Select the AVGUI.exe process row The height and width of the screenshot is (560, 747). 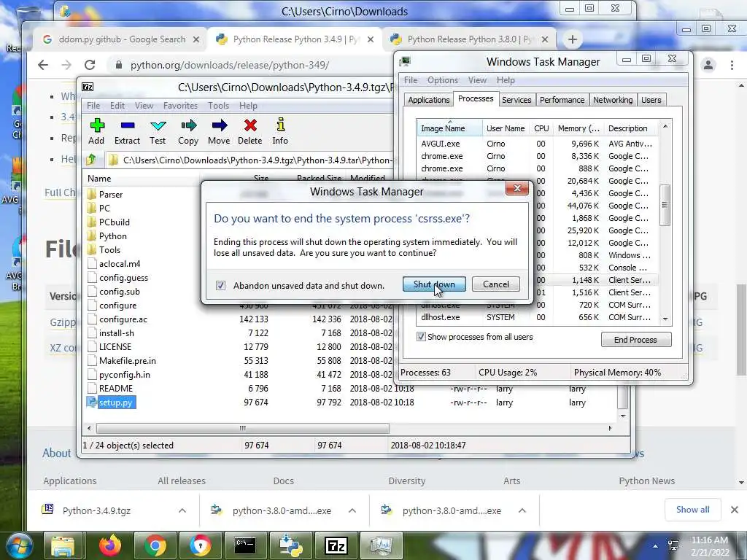(x=537, y=144)
